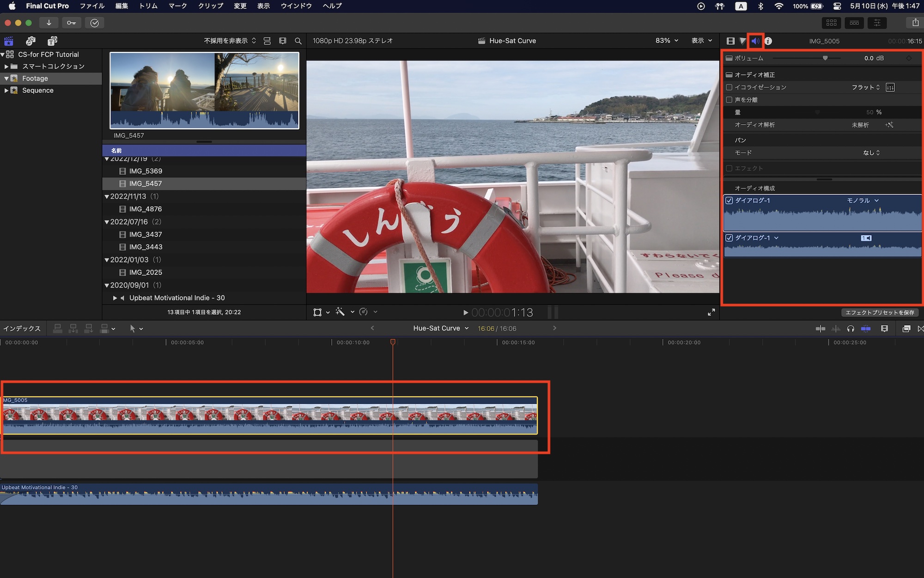Open the retime menu clock icon
The height and width of the screenshot is (578, 924).
click(365, 312)
